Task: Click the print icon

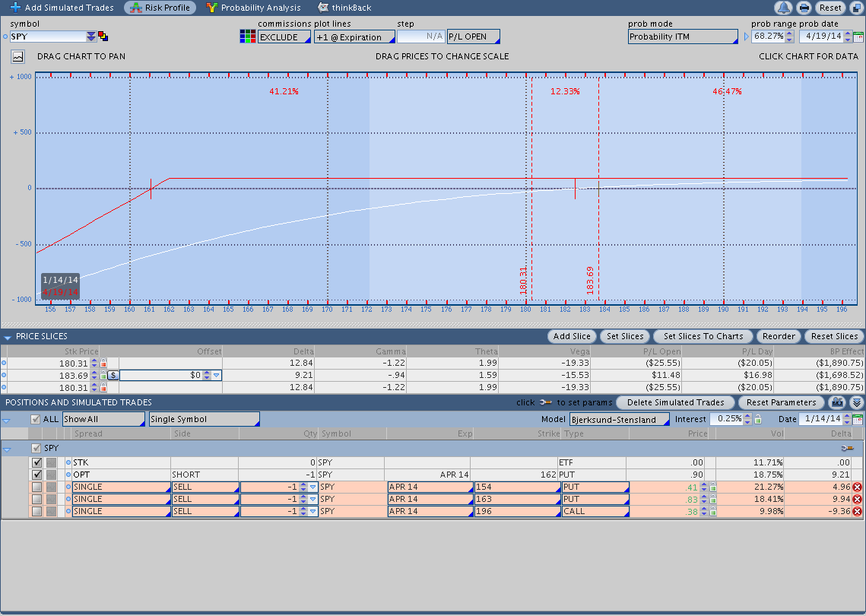Action: pyautogui.click(x=804, y=8)
